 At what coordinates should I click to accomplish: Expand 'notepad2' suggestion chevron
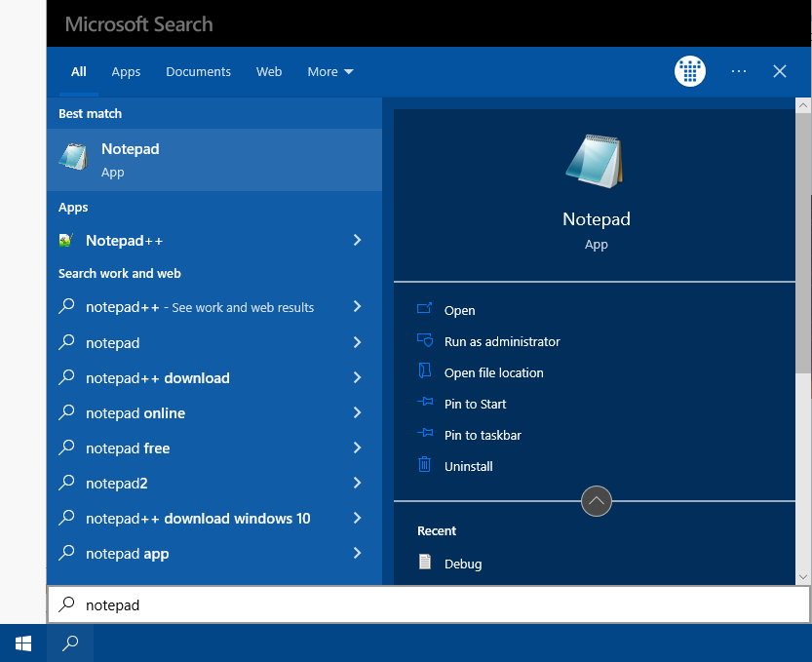tap(357, 484)
